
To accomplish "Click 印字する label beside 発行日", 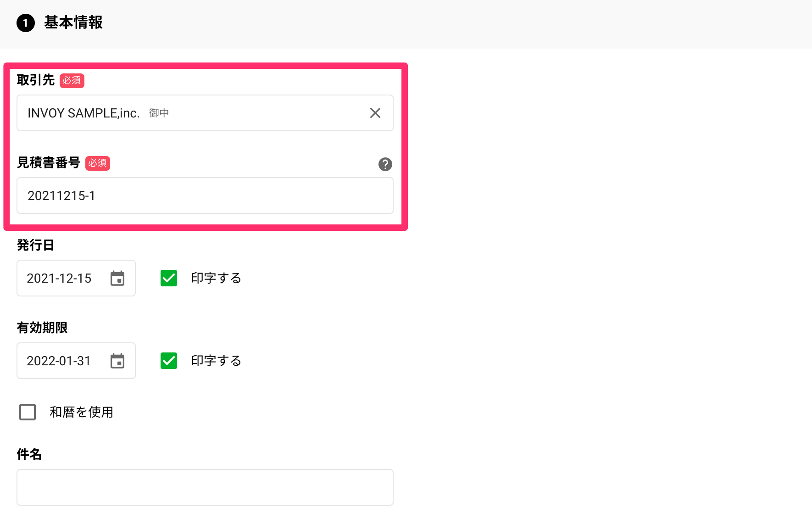I will (x=216, y=278).
